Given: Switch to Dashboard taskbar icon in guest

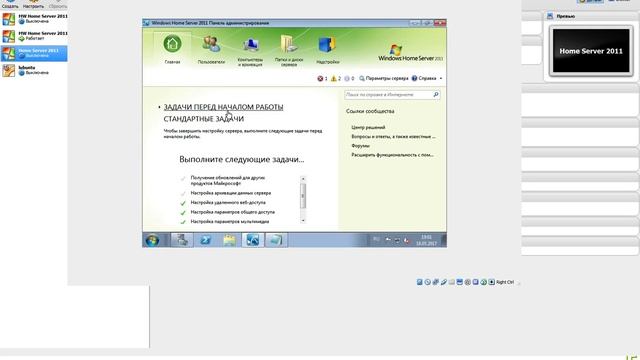Looking at the screenshot, I should click(253, 240).
